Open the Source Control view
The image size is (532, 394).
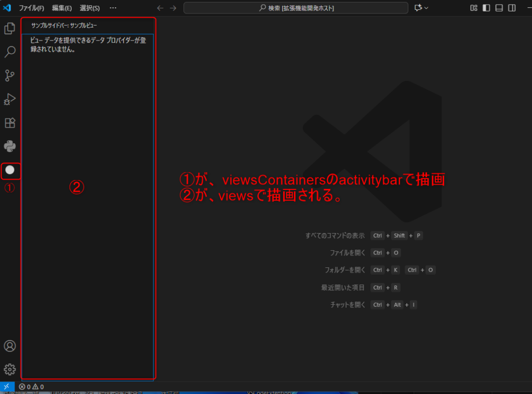tap(9, 76)
